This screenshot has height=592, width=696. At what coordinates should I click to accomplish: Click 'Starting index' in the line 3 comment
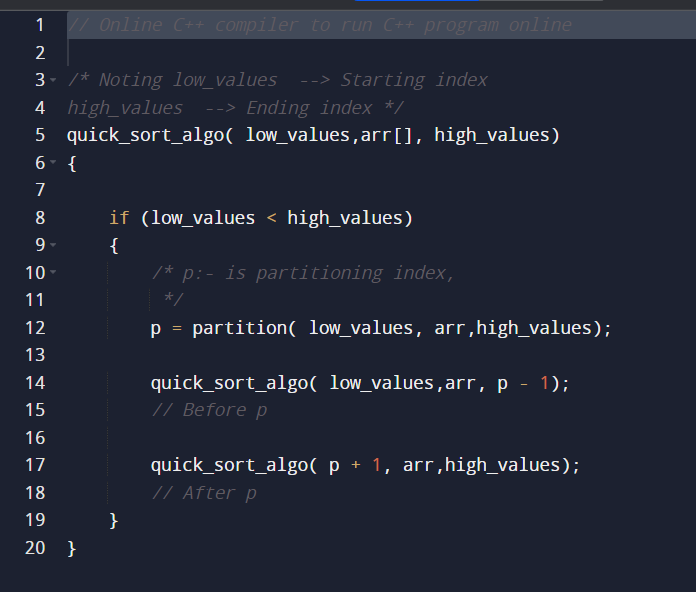coord(414,80)
